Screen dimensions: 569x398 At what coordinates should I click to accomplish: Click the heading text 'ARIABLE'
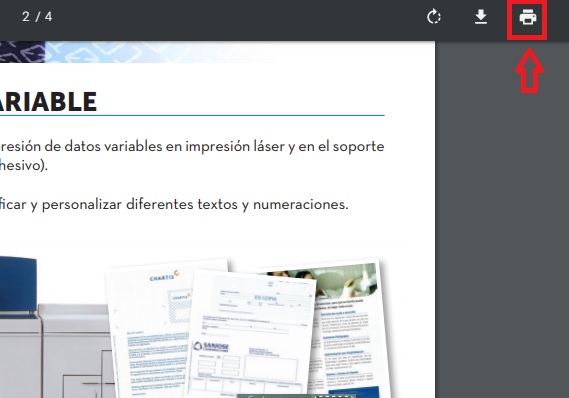point(48,102)
